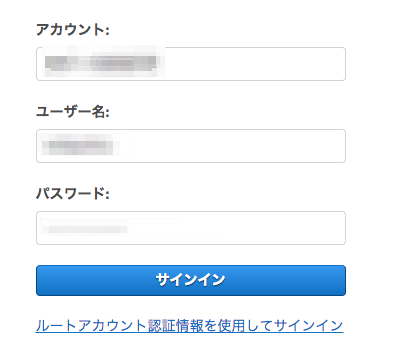Place cursor in the password field

click(x=191, y=228)
